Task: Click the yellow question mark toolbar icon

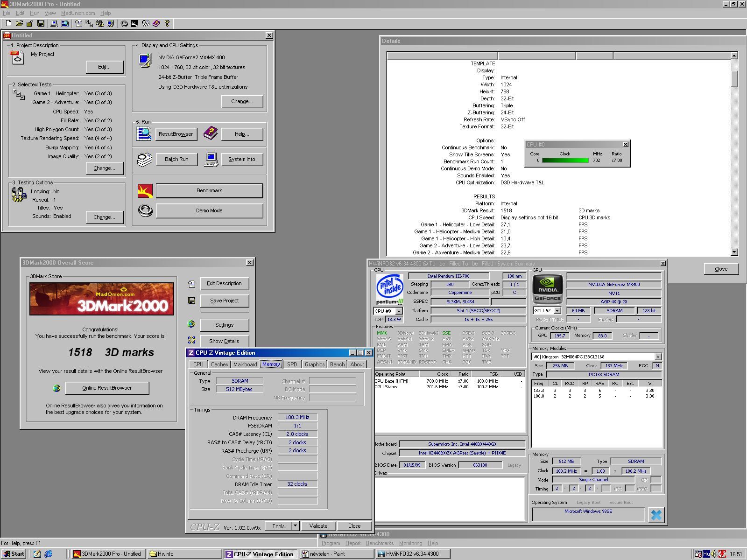Action: [x=167, y=23]
